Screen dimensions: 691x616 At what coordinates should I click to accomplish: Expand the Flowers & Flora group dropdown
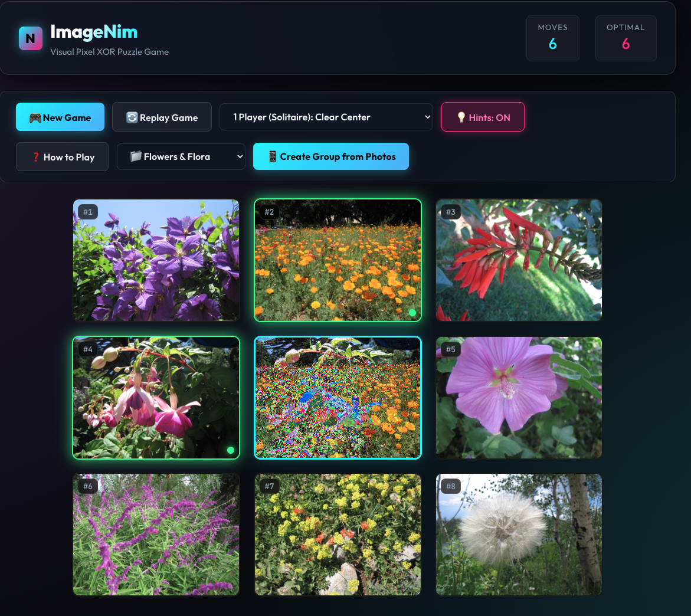181,157
